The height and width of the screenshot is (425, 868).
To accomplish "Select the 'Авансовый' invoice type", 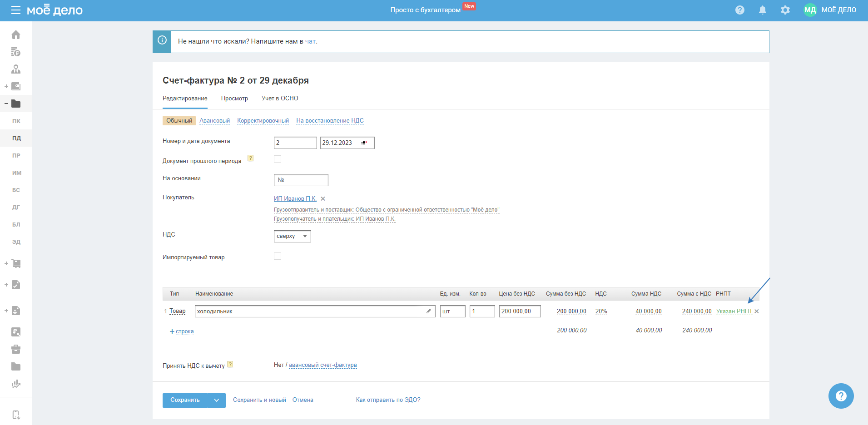I will pyautogui.click(x=214, y=121).
